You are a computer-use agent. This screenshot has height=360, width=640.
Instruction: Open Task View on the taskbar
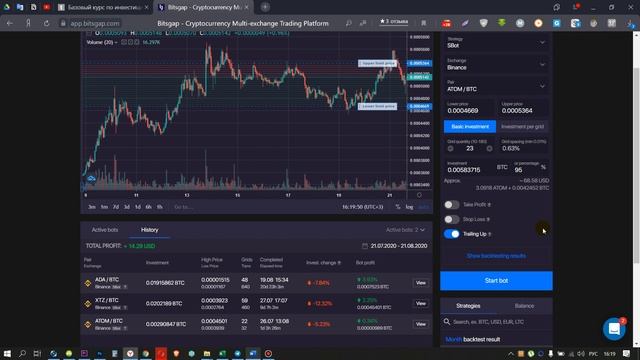click(37, 353)
